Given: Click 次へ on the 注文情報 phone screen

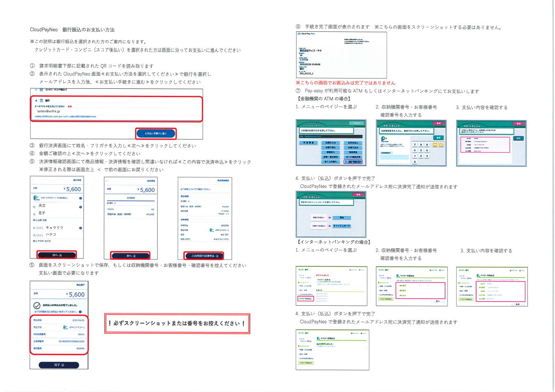Looking at the screenshot, I should (x=130, y=255).
